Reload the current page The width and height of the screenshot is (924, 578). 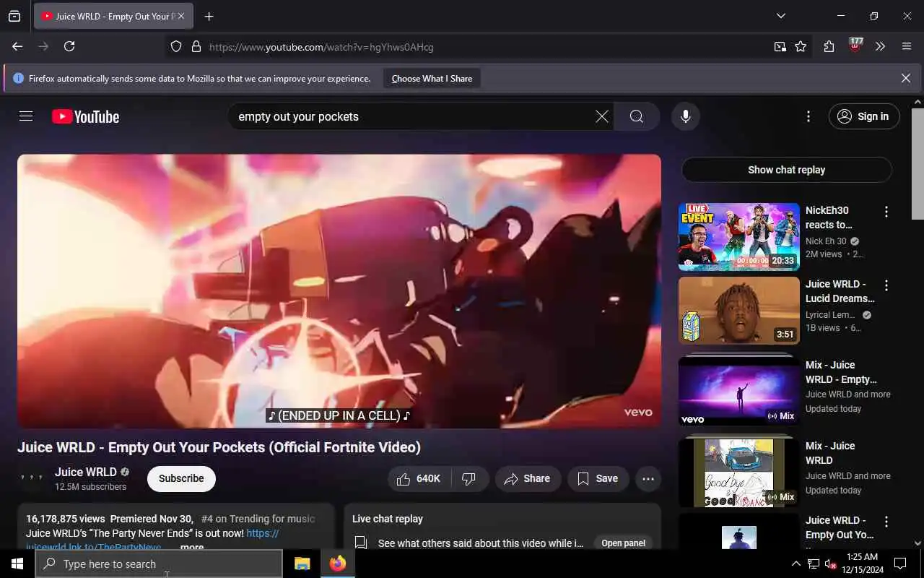(69, 46)
